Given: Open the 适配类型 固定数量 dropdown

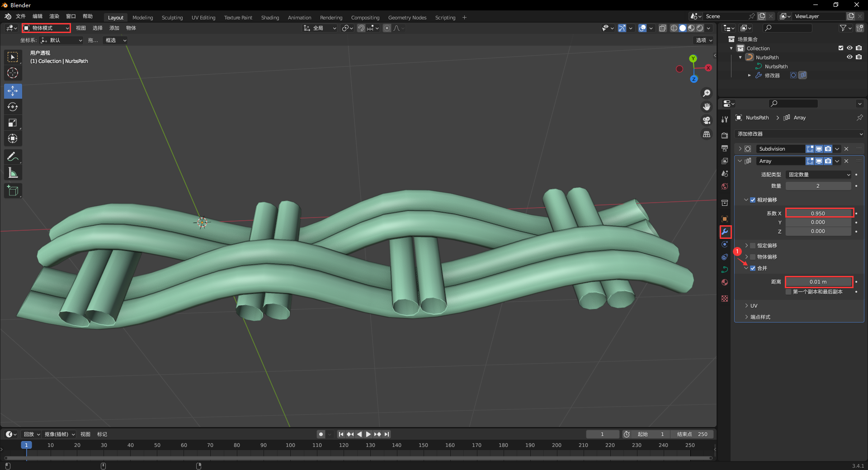Looking at the screenshot, I should (819, 175).
